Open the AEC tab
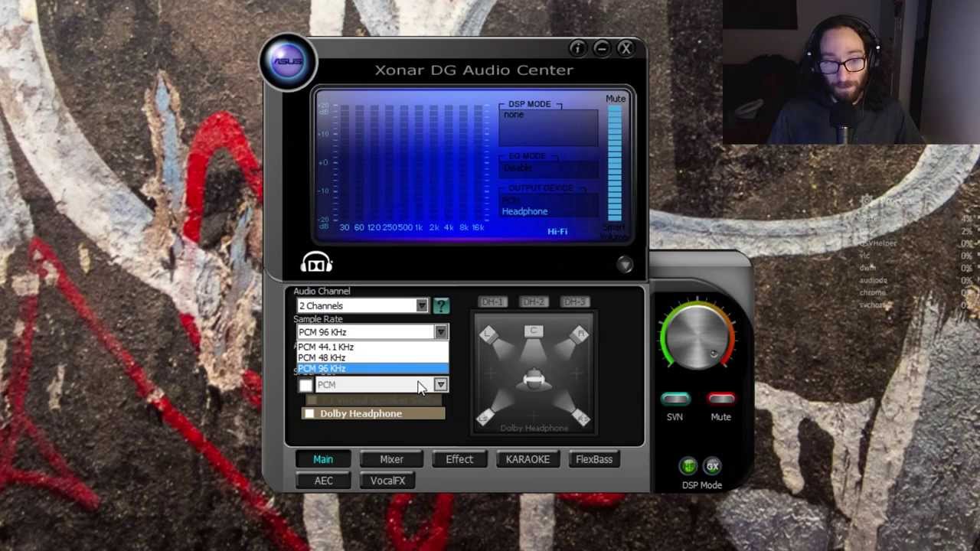Image resolution: width=980 pixels, height=551 pixels. (x=323, y=481)
